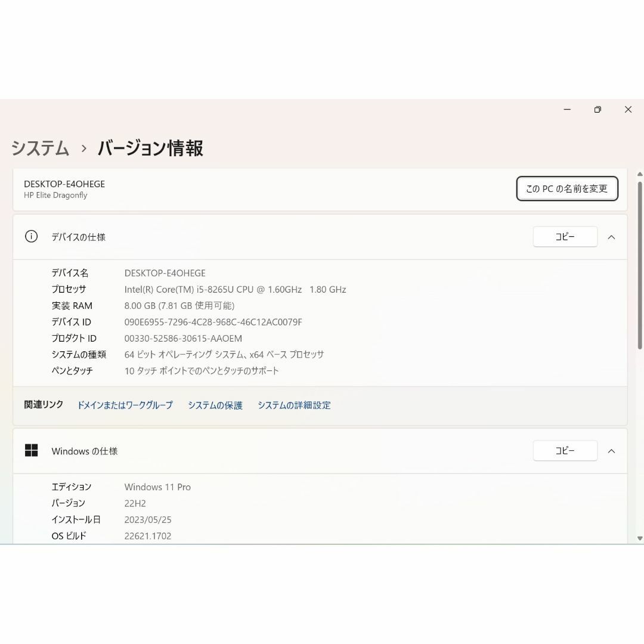This screenshot has width=644, height=644.
Task: Click the Intel Core i5-8265U processor value
Action: pos(236,290)
